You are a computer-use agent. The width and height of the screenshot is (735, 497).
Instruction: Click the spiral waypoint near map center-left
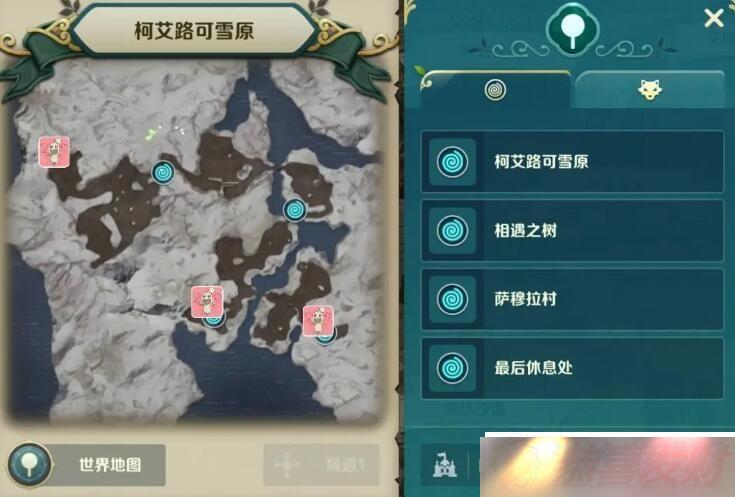click(x=163, y=173)
